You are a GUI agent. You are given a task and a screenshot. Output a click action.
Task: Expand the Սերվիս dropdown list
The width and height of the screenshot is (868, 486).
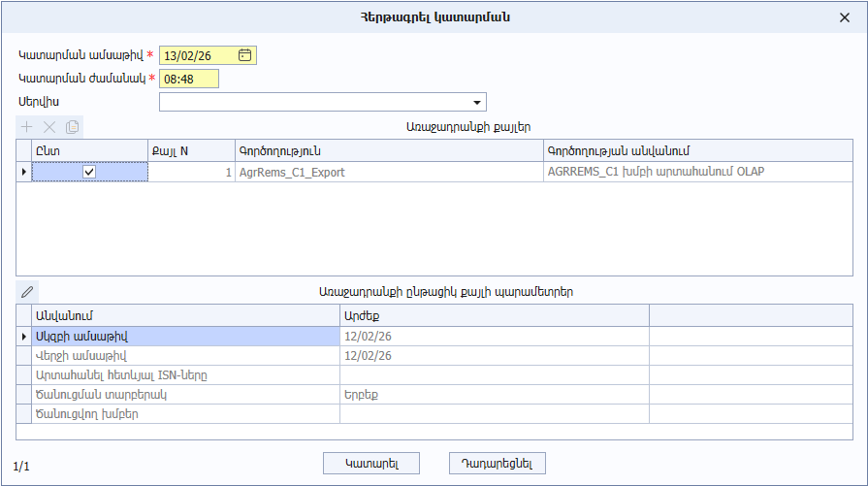coord(477,102)
